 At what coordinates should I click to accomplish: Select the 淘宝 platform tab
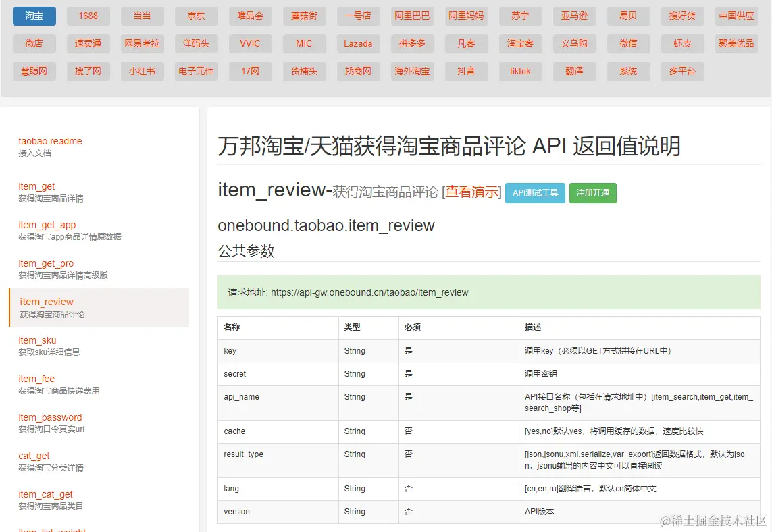[x=34, y=16]
